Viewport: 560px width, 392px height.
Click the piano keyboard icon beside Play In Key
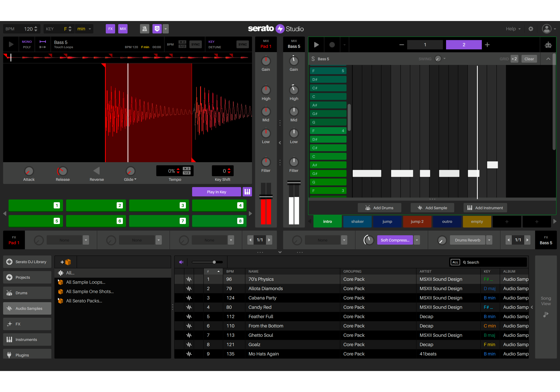pos(247,192)
